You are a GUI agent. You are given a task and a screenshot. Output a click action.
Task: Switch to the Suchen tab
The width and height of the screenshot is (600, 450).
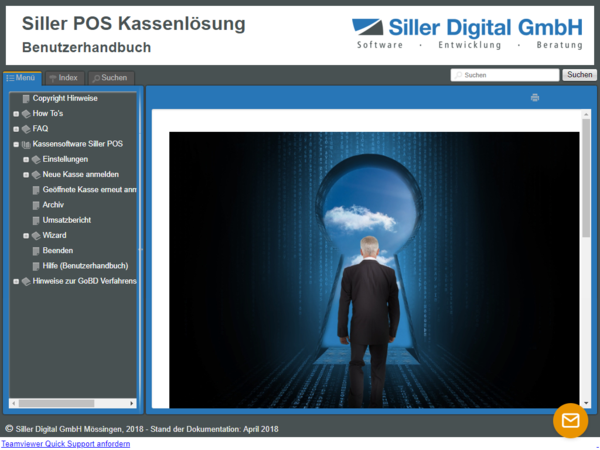coord(109,77)
